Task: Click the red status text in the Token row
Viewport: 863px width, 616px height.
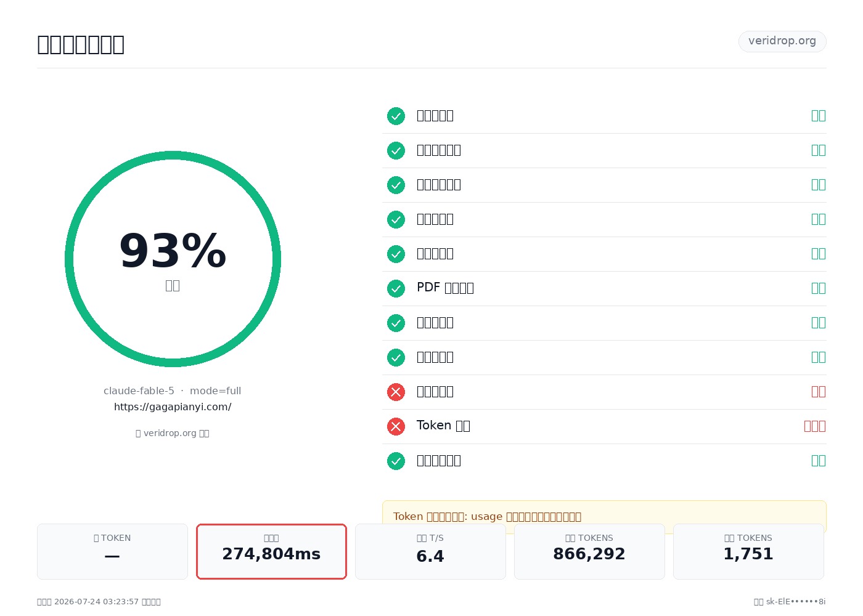Action: (814, 426)
